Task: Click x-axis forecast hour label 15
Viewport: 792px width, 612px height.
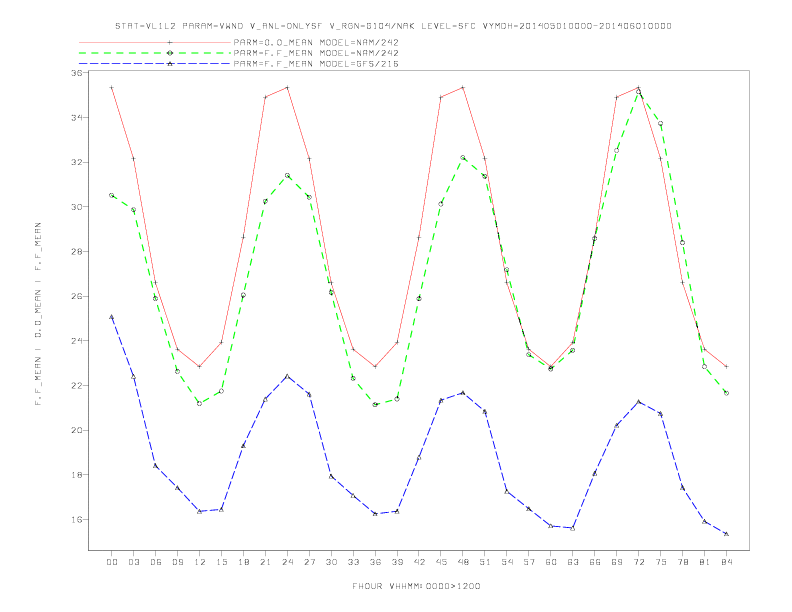Action: (x=222, y=562)
